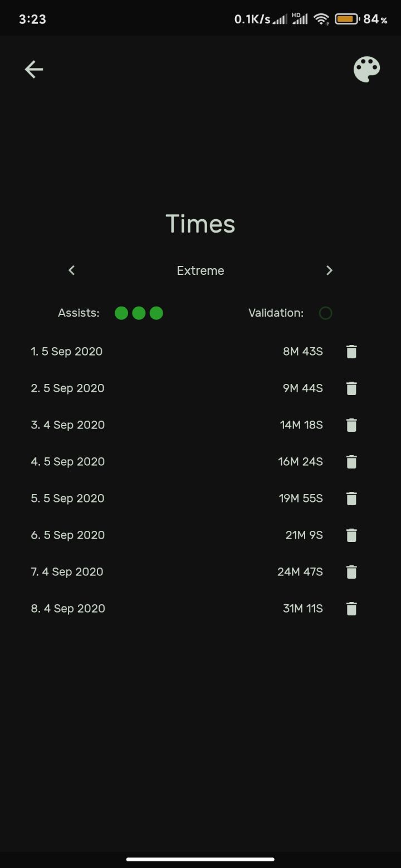Toggle the first Assists dot
401x868 pixels.
[121, 313]
